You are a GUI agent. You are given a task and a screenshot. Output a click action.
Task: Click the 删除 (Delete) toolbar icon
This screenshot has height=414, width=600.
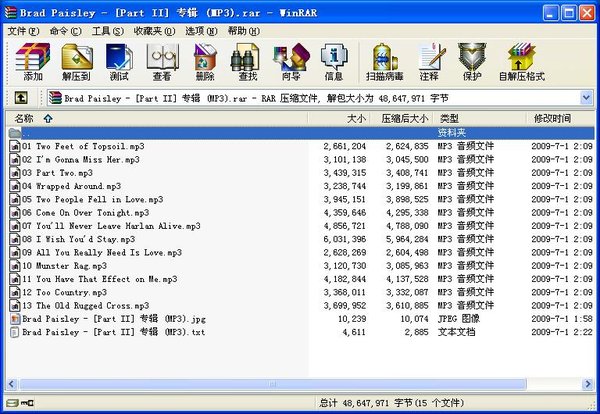tap(205, 62)
